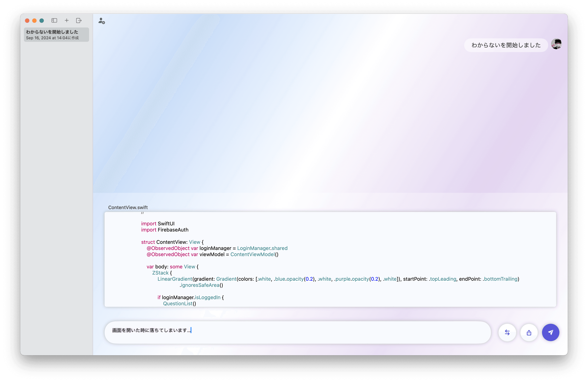
Task: Click the import FirebaseAuth code line
Action: pyautogui.click(x=165, y=230)
